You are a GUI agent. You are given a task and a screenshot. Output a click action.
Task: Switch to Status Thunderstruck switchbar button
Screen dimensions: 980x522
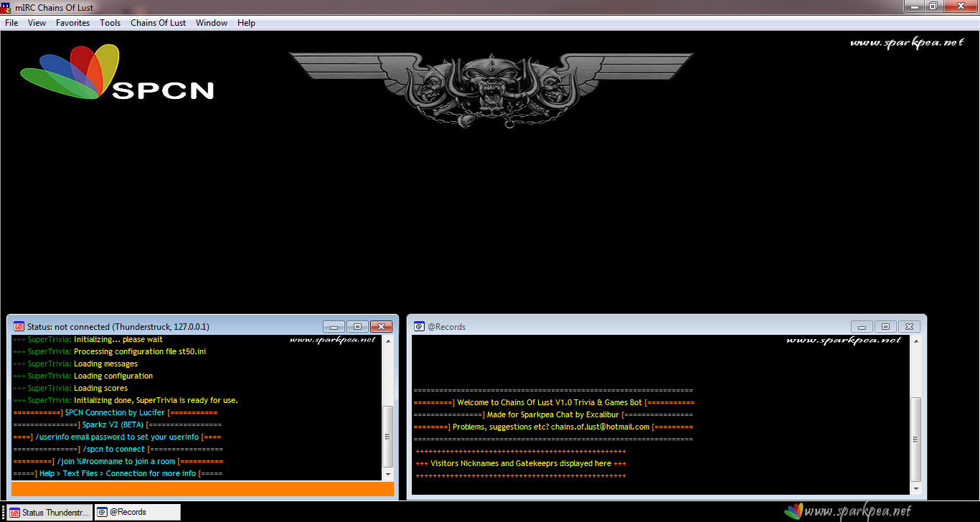tap(48, 512)
